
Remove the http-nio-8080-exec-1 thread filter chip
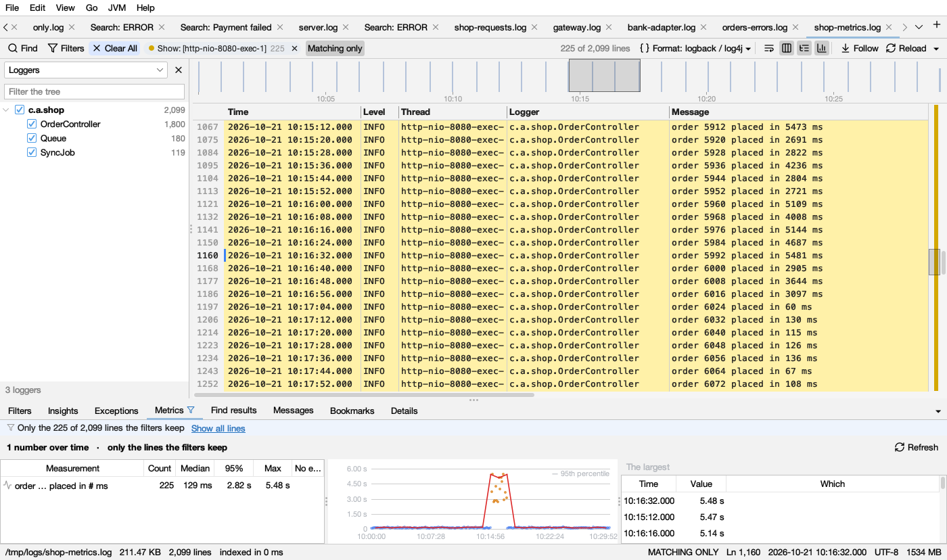[294, 48]
